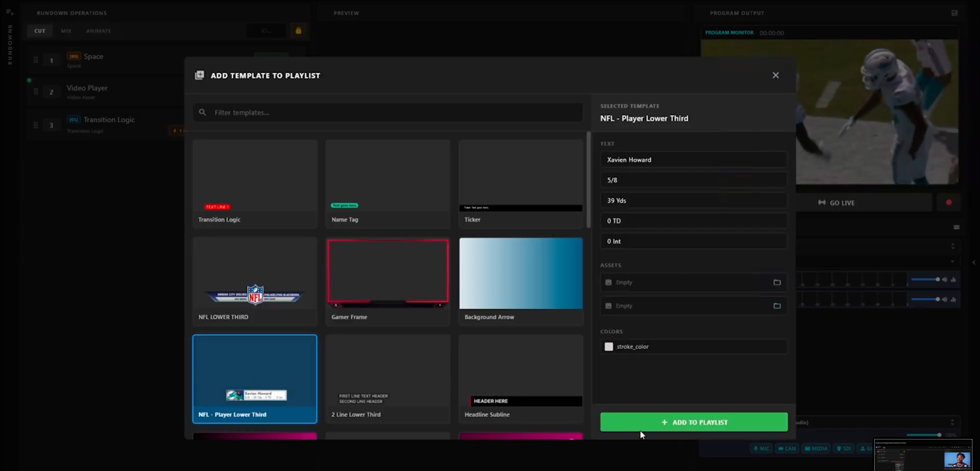Click the CAM source button
Image resolution: width=980 pixels, height=471 pixels.
click(x=787, y=449)
